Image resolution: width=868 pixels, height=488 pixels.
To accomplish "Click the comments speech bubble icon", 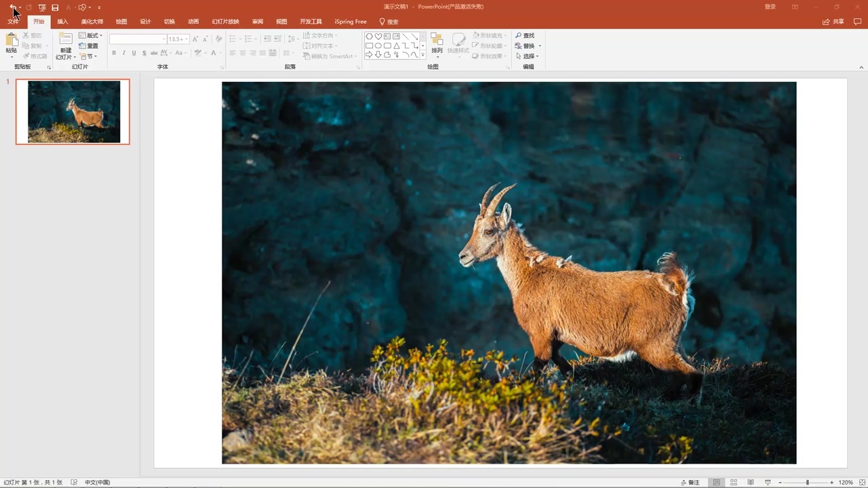I will pos(856,22).
